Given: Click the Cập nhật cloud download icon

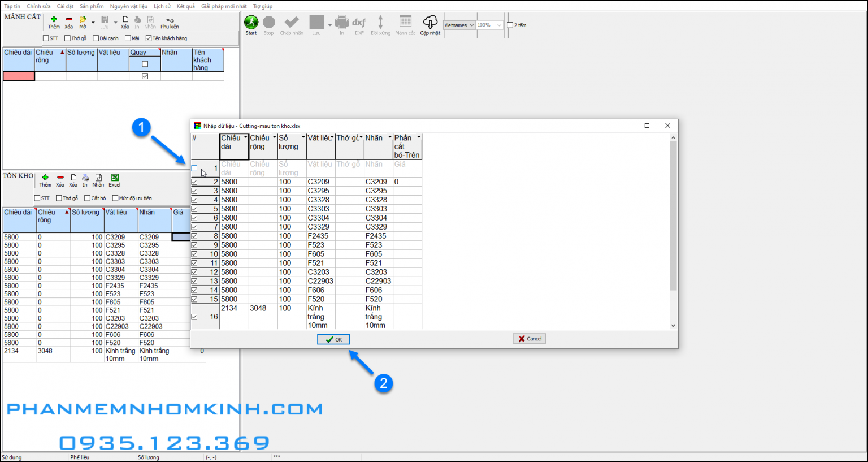Looking at the screenshot, I should [x=430, y=23].
